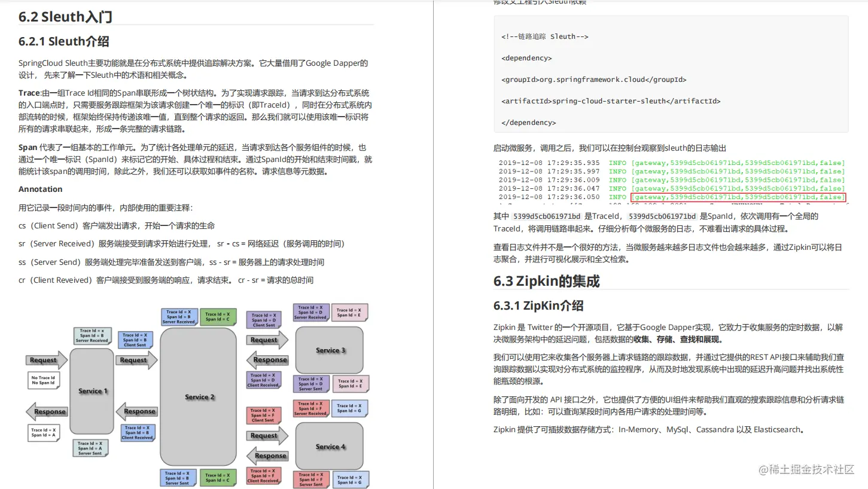This screenshot has height=489, width=868.
Task: Click the Request arrow pointing to Service 3
Action: point(267,340)
